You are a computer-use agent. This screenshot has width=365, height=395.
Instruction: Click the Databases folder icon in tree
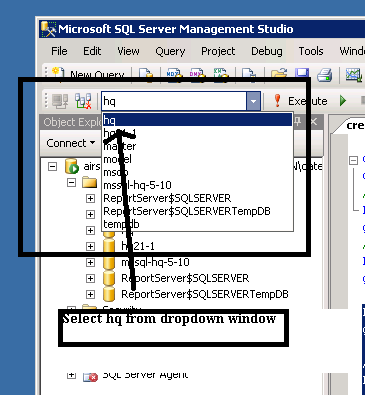coord(90,182)
